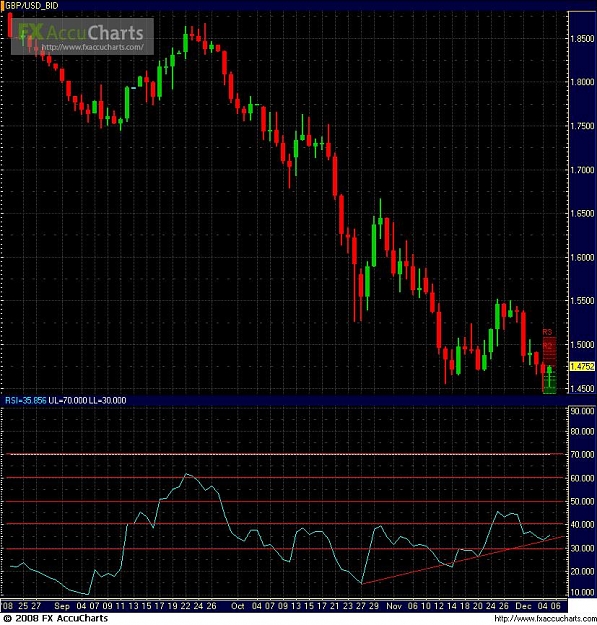Click the 30.000 RSI scale label
The width and height of the screenshot is (597, 625).
(x=582, y=548)
